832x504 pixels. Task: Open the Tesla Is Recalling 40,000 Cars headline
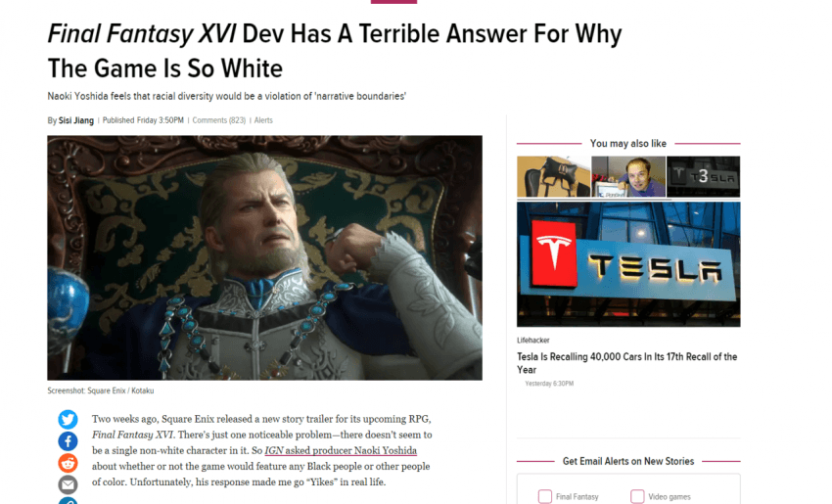tap(627, 363)
